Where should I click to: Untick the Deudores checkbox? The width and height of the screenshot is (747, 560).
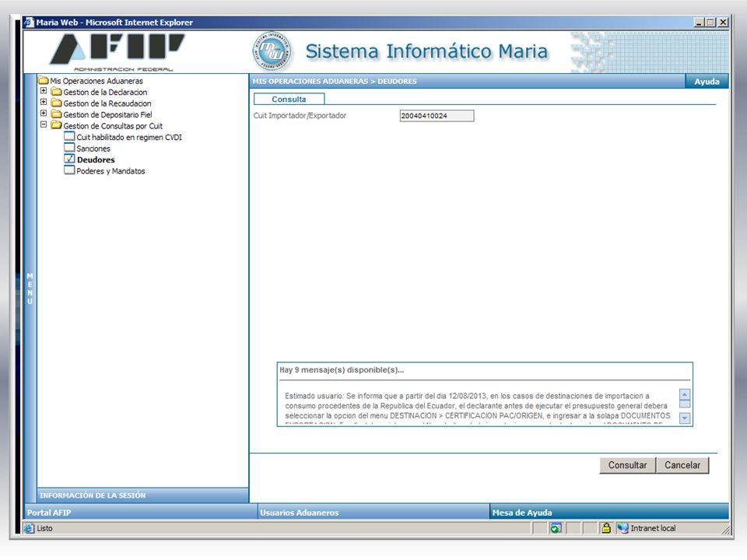pos(69,159)
